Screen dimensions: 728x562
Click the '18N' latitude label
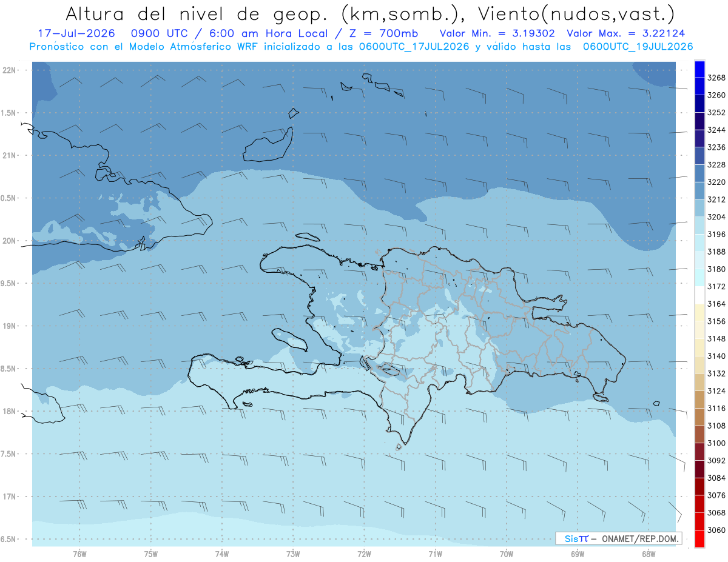click(10, 412)
